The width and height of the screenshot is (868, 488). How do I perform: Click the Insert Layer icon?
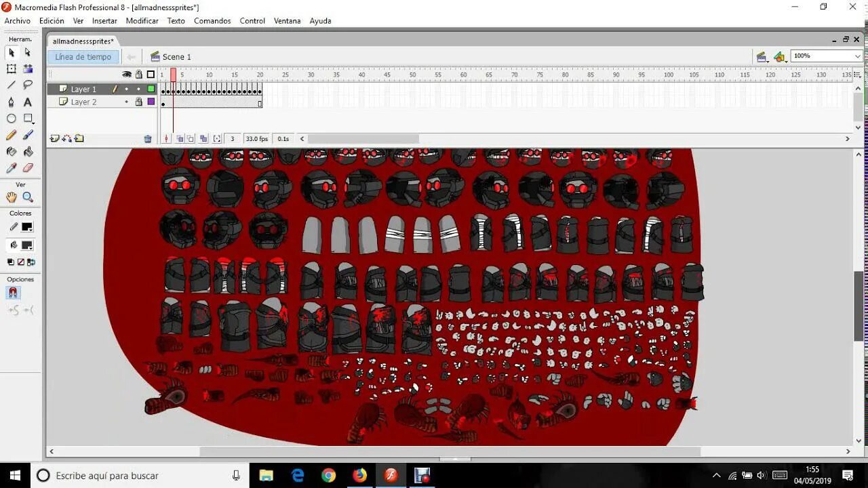point(55,138)
